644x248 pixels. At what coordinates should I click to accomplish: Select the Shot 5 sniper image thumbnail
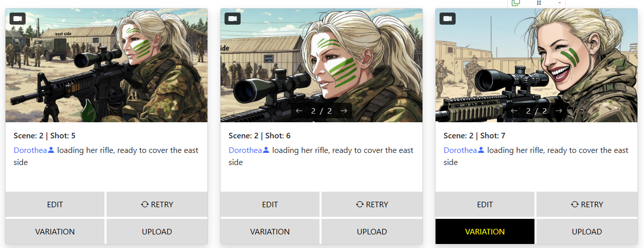[x=106, y=65]
